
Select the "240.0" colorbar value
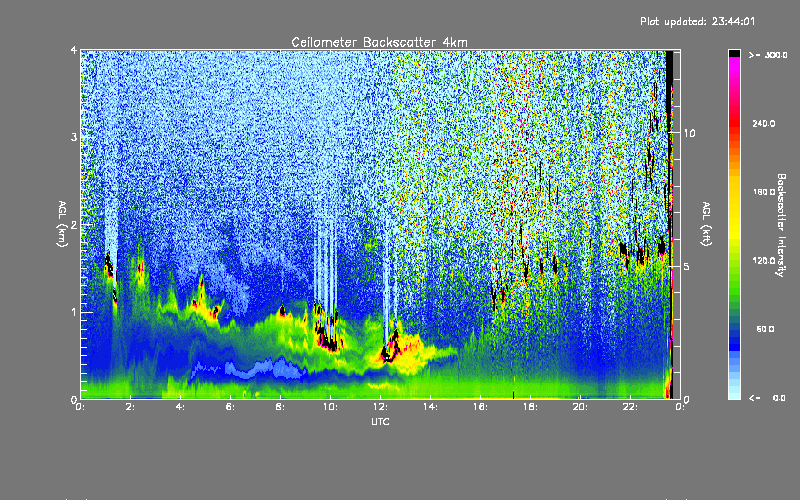coord(764,123)
